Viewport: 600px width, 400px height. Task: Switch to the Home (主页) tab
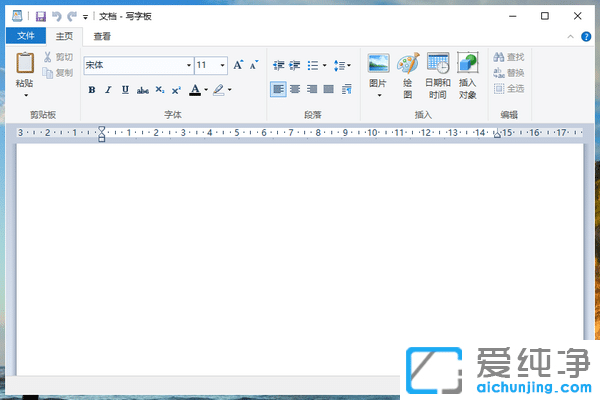coord(64,36)
